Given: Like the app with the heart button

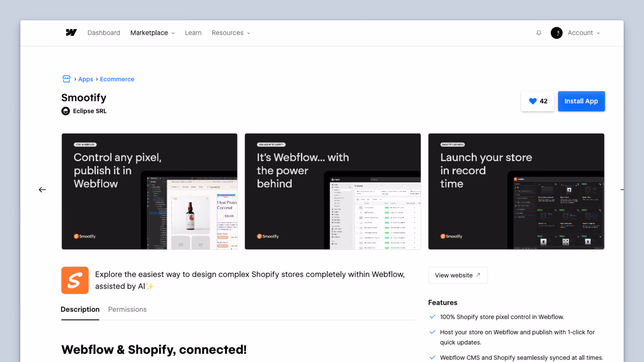Looking at the screenshot, I should click(538, 101).
